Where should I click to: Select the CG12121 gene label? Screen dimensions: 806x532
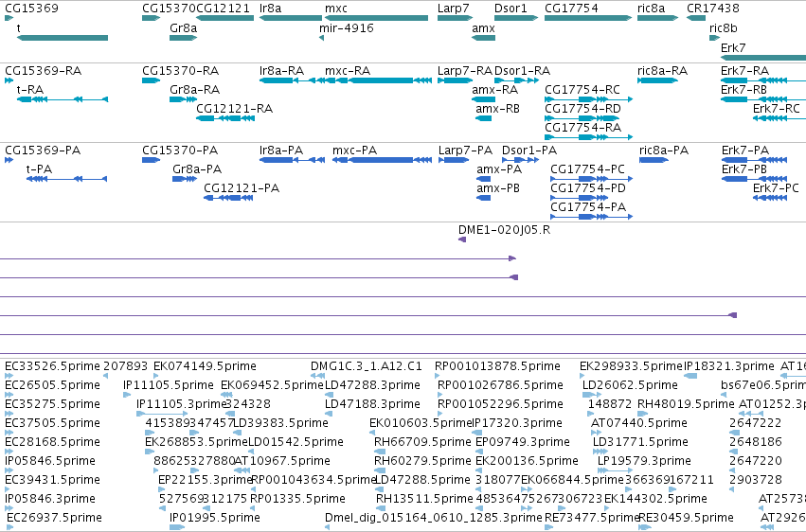224,9
